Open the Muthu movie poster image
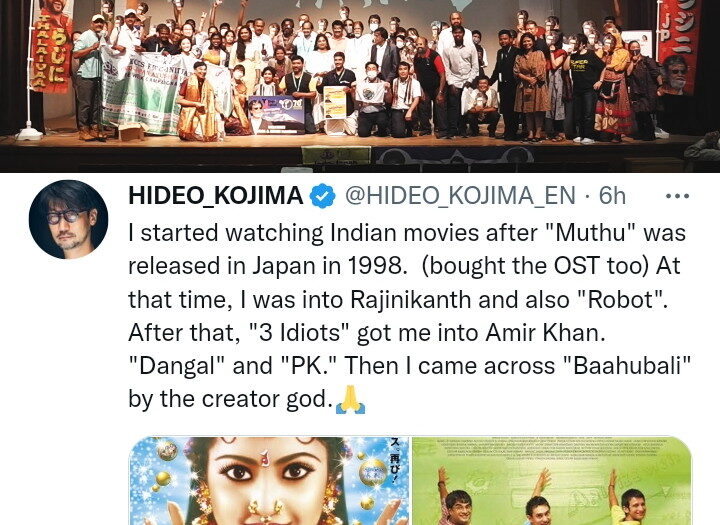The height and width of the screenshot is (525, 720). tap(269, 480)
